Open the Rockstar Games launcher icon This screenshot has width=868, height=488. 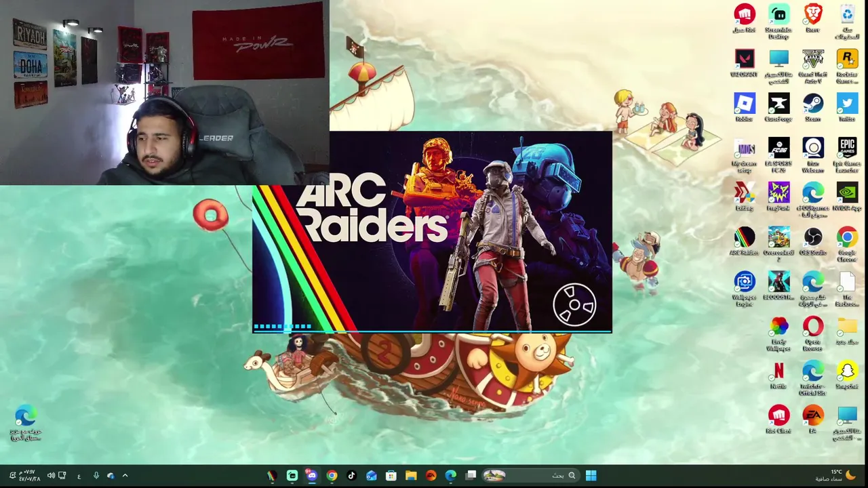[x=847, y=66]
